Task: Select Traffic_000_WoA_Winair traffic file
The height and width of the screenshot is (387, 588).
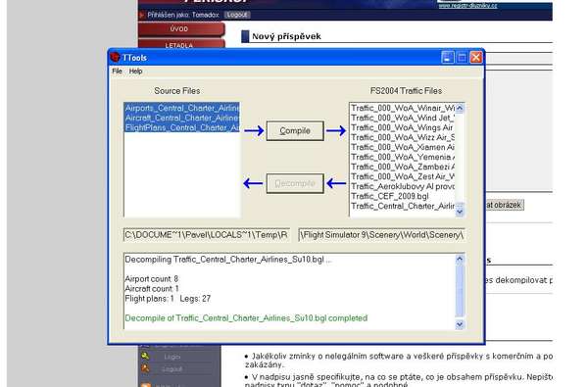Action: tap(403, 108)
